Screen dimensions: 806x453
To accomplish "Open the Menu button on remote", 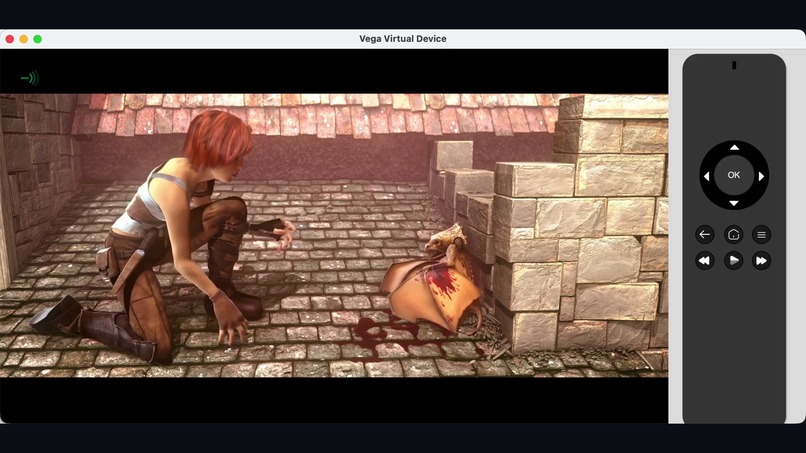I will (761, 234).
